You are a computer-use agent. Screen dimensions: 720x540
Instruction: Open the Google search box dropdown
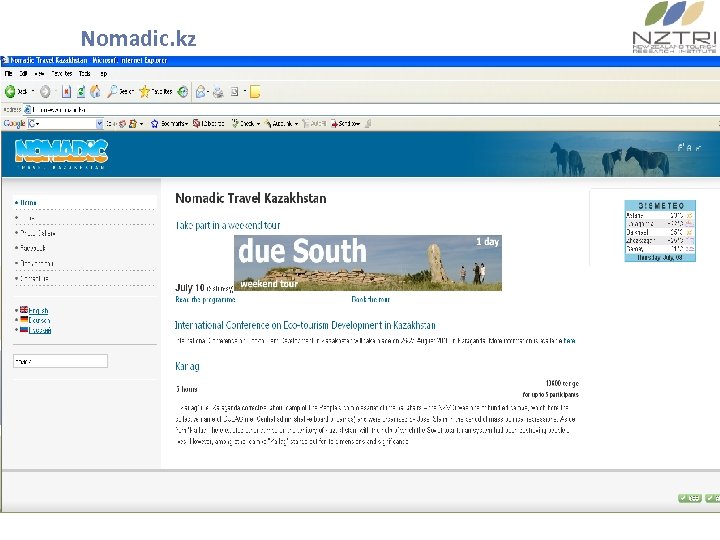click(100, 124)
